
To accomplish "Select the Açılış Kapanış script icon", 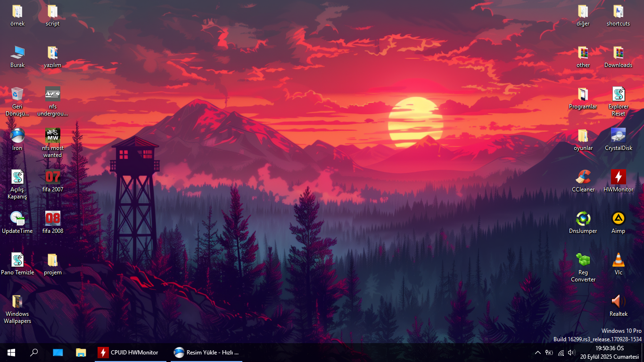I will 17,177.
